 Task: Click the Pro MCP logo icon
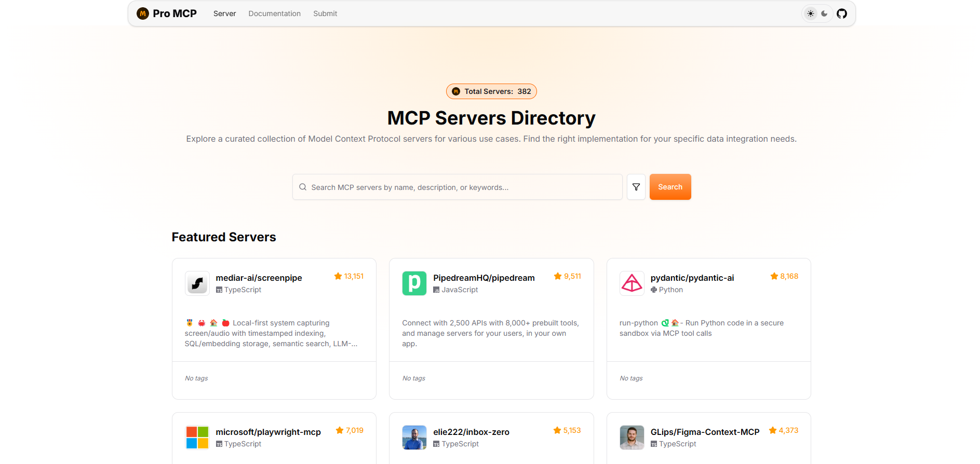click(x=143, y=13)
